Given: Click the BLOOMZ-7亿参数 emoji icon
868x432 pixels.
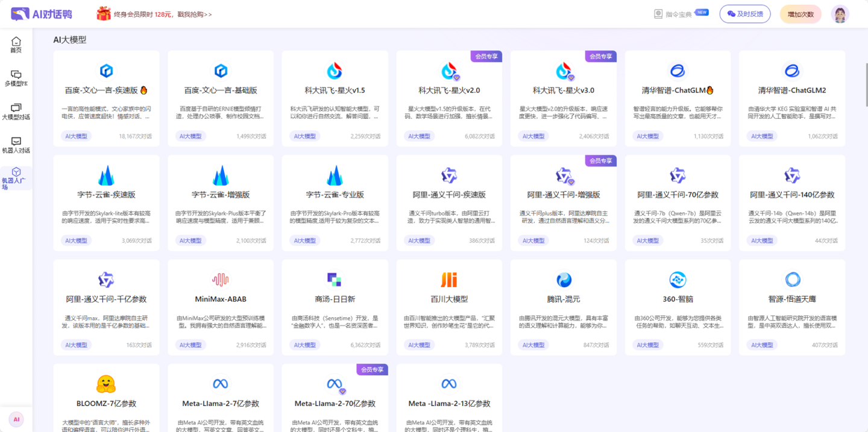Looking at the screenshot, I should point(106,384).
